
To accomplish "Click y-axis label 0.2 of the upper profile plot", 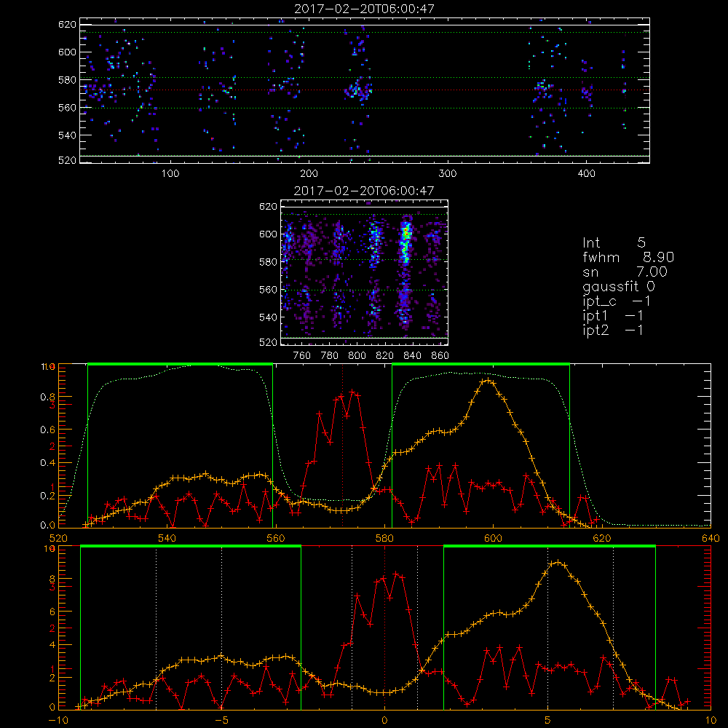I will click(47, 496).
